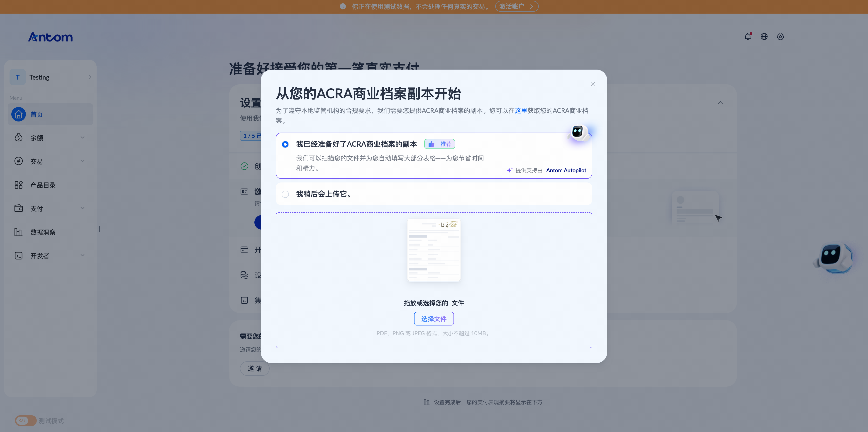Click the Antom logo
Viewport: 868px width, 432px height.
pyautogui.click(x=50, y=37)
